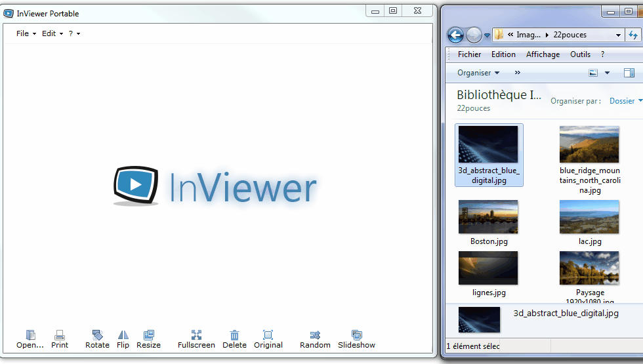This screenshot has width=643, height=364.
Task: Click the Bibliothèque I... library heading
Action: click(x=499, y=94)
